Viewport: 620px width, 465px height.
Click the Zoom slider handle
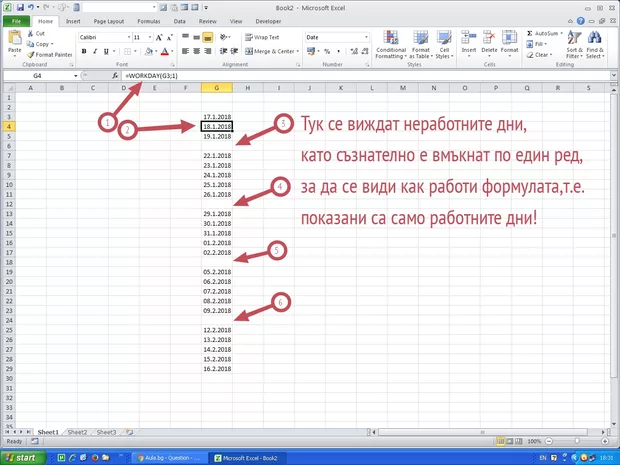(577, 441)
